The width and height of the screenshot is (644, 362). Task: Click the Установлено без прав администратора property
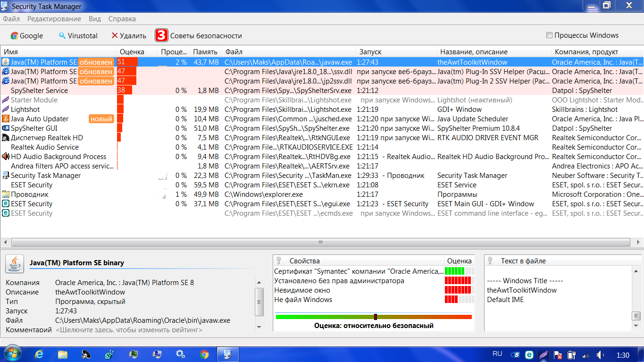click(x=339, y=280)
